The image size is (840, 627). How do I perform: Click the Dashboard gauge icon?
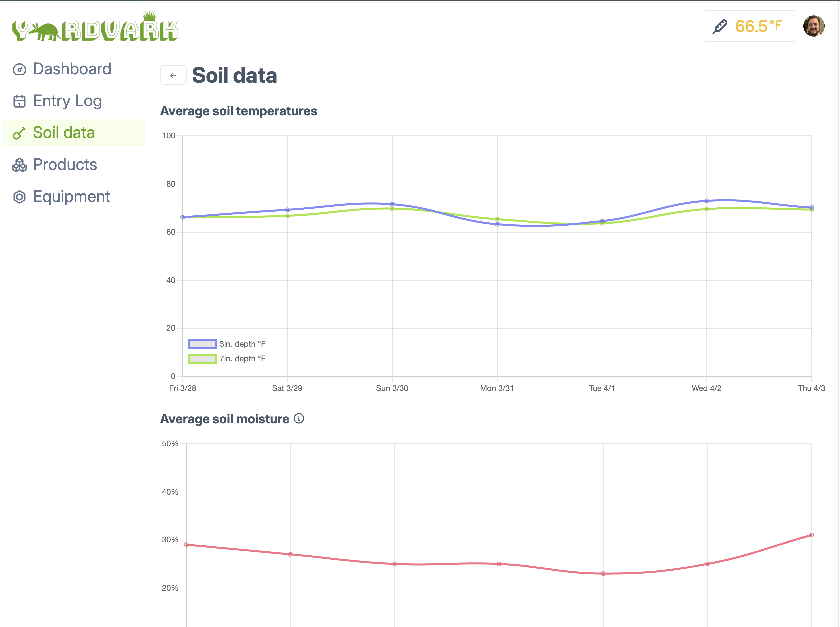pyautogui.click(x=19, y=70)
